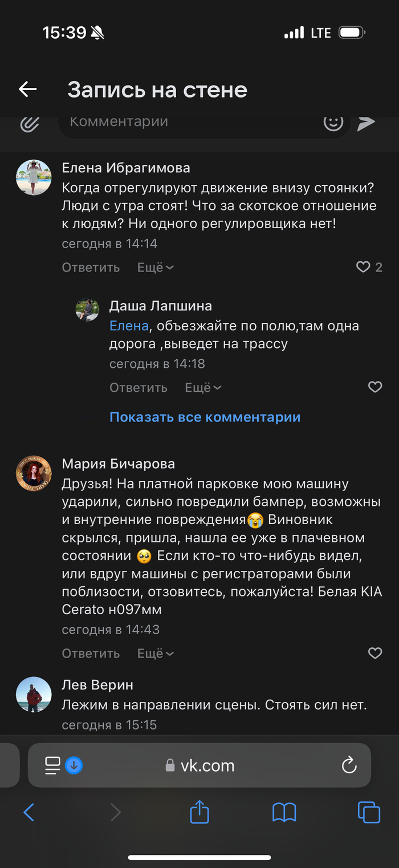Open Safari share sheet icon

(x=199, y=812)
